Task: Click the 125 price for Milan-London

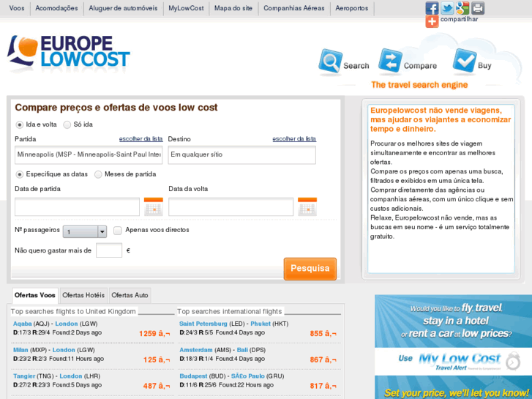Action: click(x=157, y=359)
